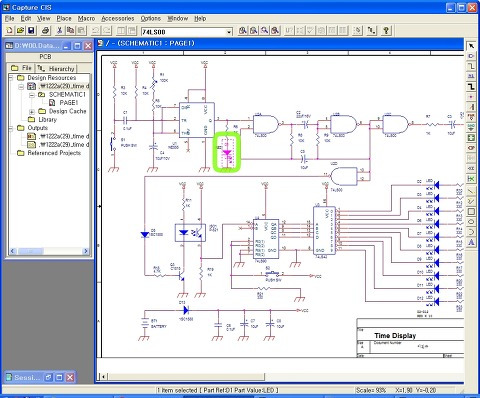Click the Save document toolbar icon
This screenshot has width=480, height=398.
31,31
